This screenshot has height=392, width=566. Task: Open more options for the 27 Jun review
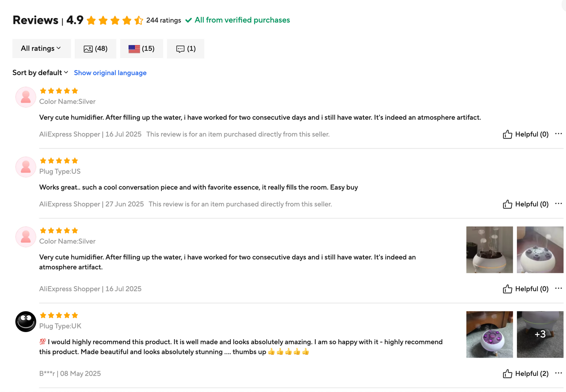point(559,204)
